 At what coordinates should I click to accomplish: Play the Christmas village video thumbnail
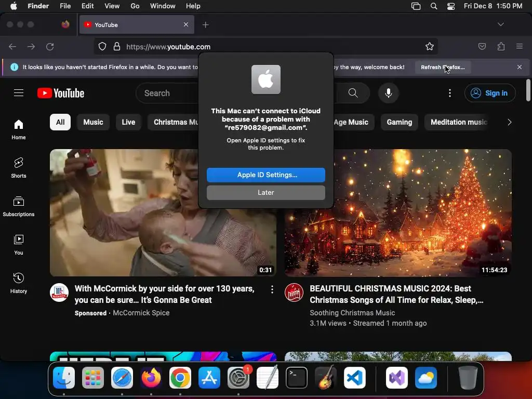click(x=398, y=212)
